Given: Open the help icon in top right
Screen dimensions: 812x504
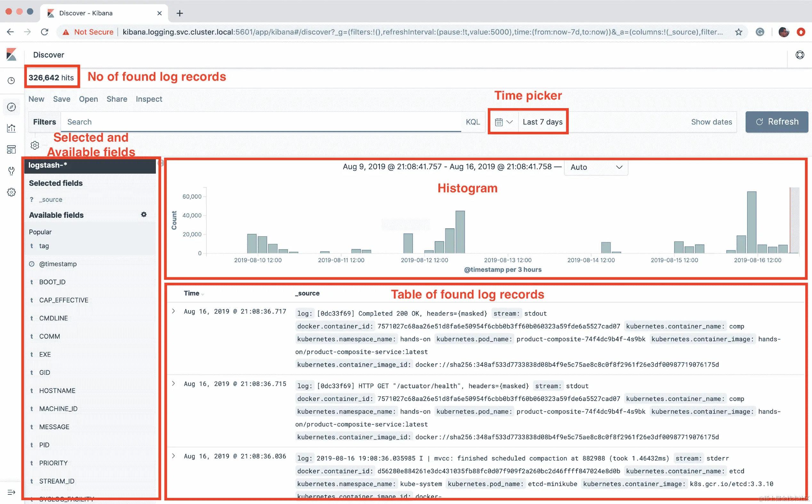Looking at the screenshot, I should 800,55.
